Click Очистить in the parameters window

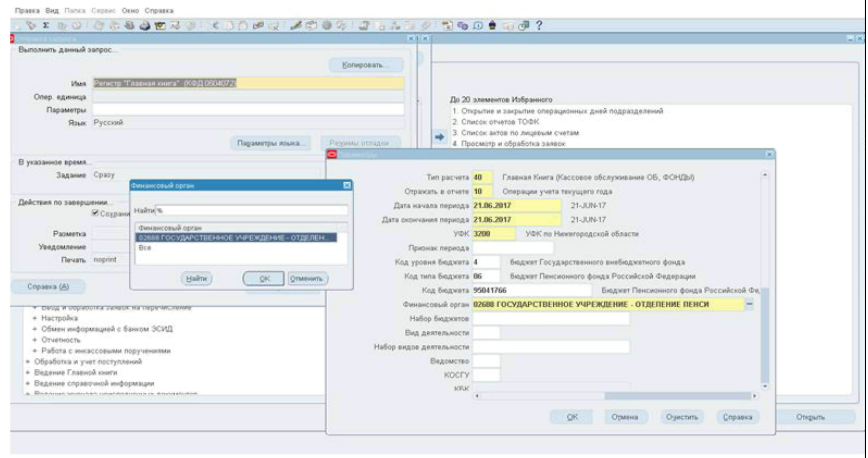[x=682, y=417]
